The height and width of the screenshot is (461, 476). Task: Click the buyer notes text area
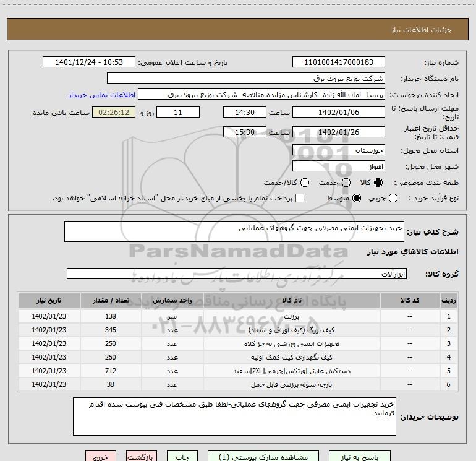click(234, 416)
